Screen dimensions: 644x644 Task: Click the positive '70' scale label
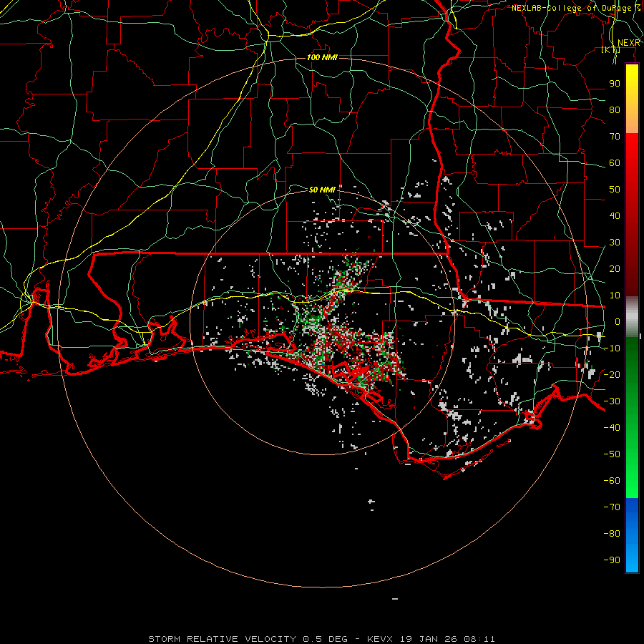pyautogui.click(x=615, y=137)
